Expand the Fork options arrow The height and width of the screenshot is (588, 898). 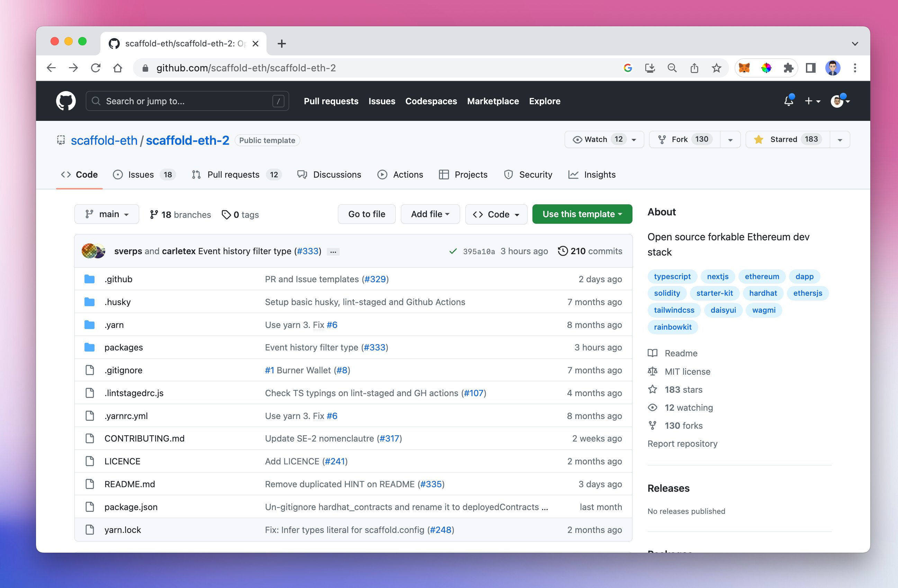pyautogui.click(x=730, y=140)
